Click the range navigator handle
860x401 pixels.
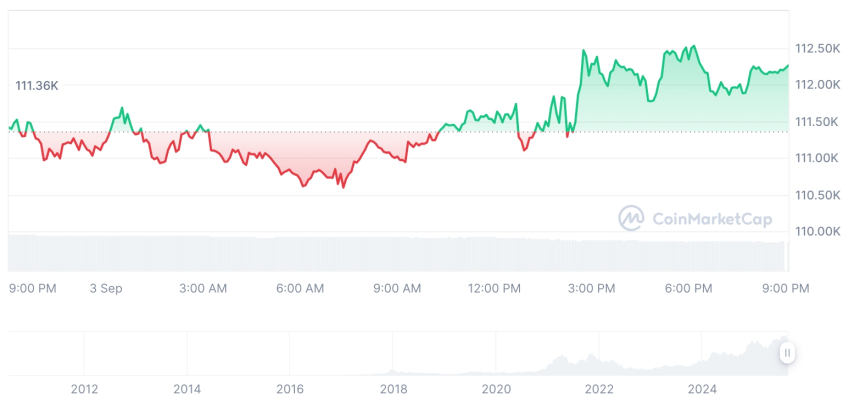788,352
